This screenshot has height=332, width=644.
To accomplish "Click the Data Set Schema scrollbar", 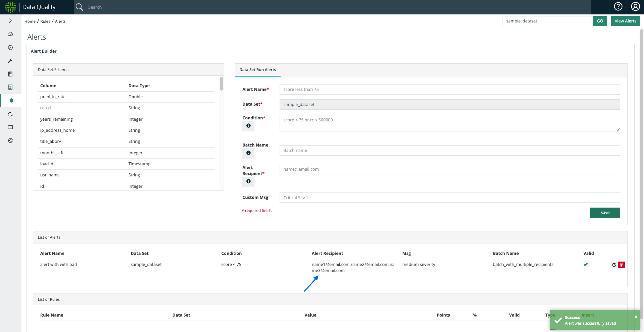I will click(x=222, y=84).
